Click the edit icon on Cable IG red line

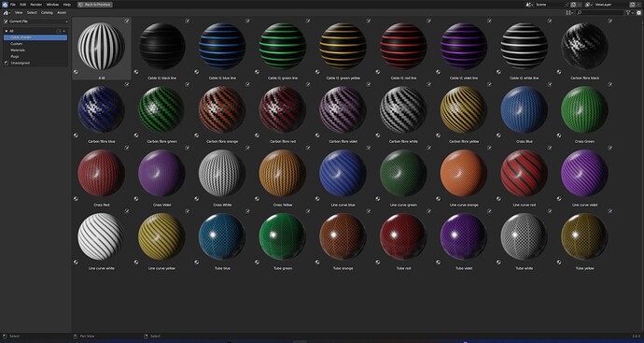(x=428, y=21)
